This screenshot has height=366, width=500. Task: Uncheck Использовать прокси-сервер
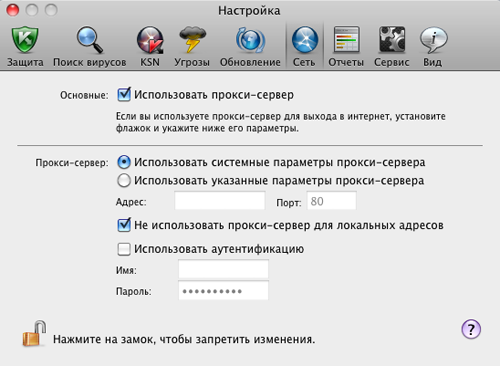click(124, 95)
